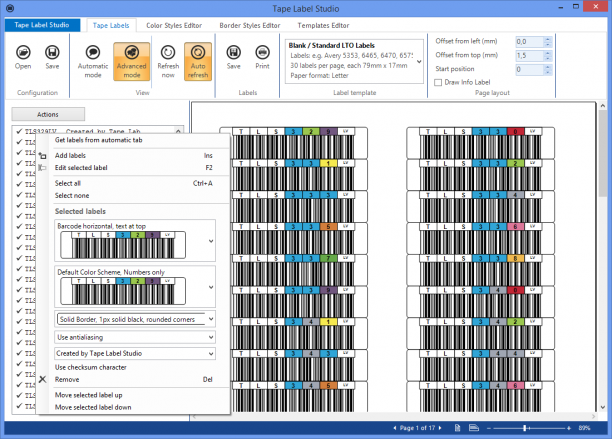Click the Print labels icon
612x439 pixels.
[262, 52]
